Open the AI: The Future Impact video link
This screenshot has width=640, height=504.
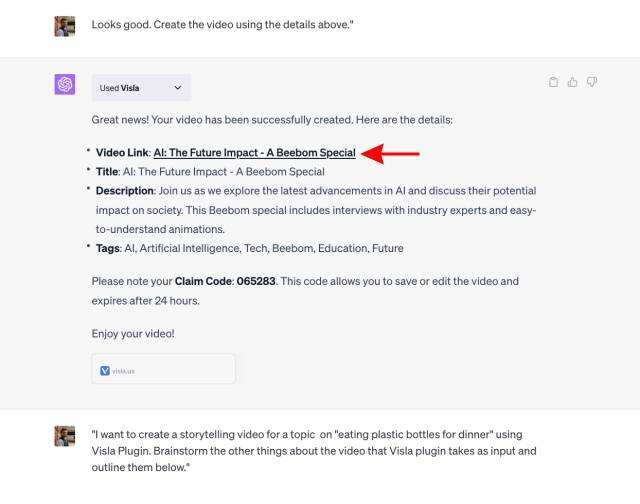click(254, 153)
